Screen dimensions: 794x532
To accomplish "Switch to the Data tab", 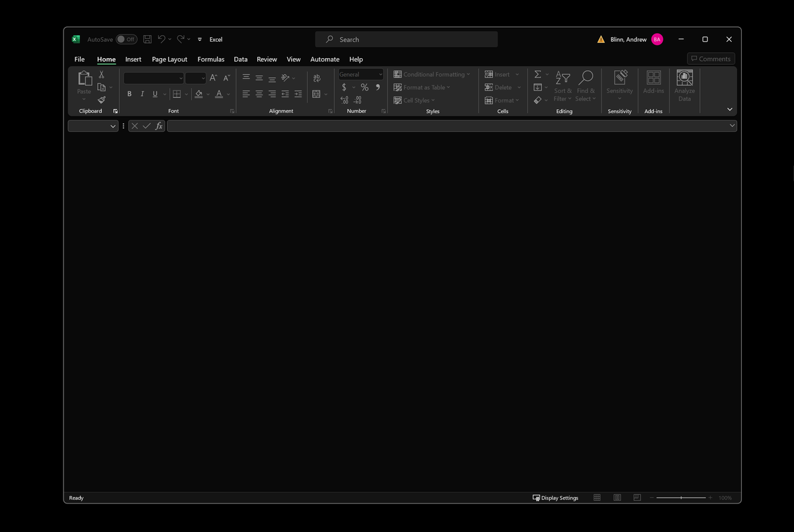I will click(x=241, y=59).
